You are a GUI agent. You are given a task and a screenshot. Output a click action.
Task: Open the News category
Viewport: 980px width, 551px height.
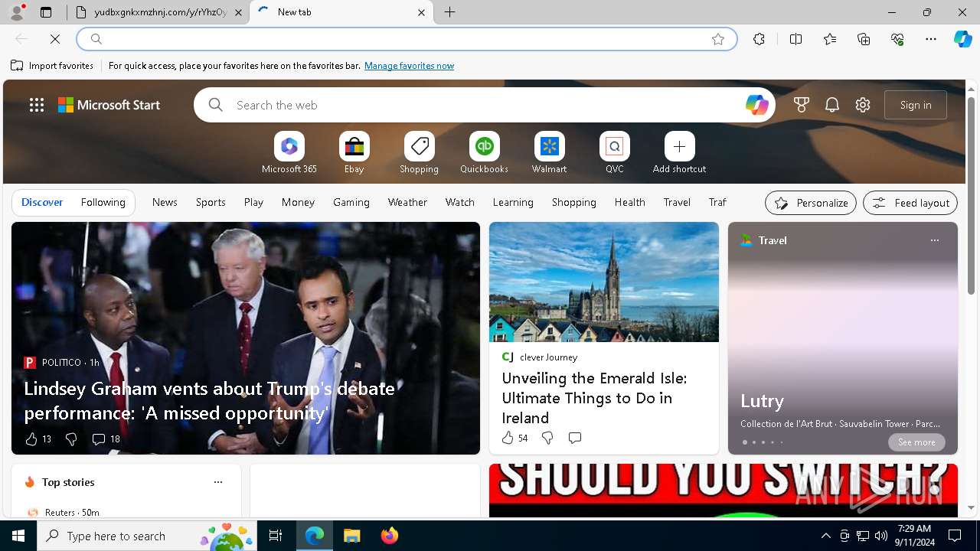(x=165, y=202)
